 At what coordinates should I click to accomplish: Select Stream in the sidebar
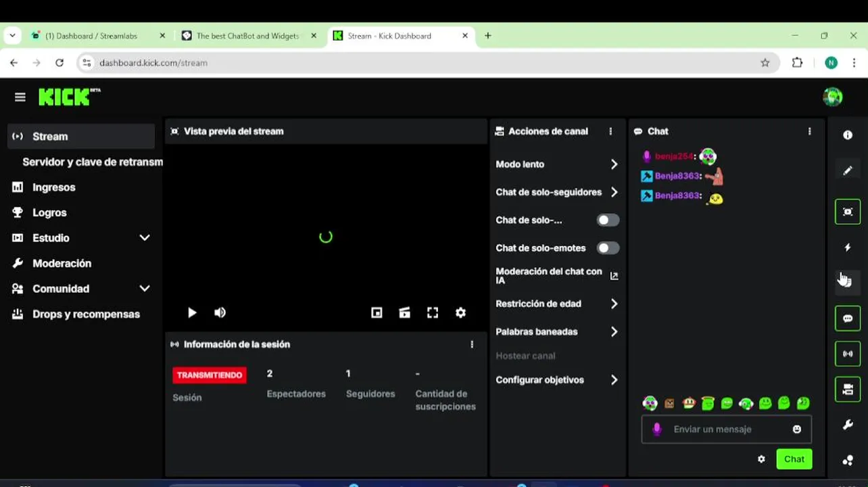click(x=81, y=137)
